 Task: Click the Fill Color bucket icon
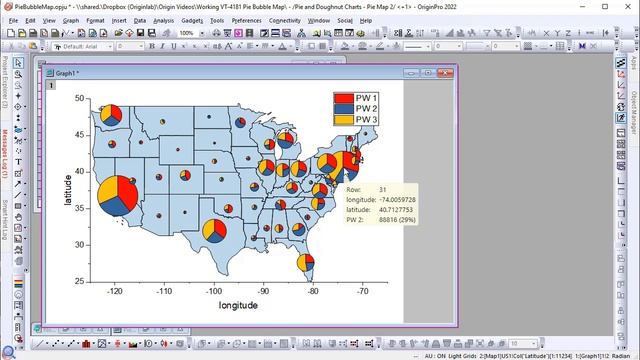[345, 47]
